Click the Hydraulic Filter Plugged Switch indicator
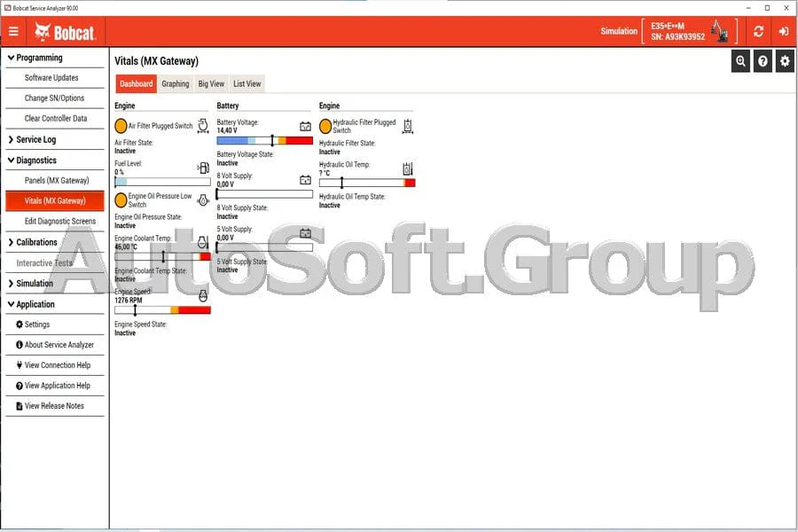Viewport: 798px width, 532px height. (x=325, y=126)
